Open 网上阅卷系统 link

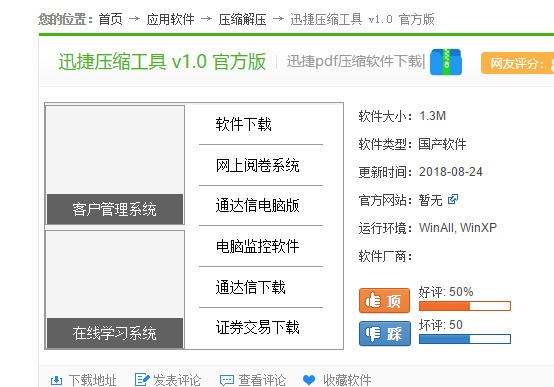pos(258,165)
